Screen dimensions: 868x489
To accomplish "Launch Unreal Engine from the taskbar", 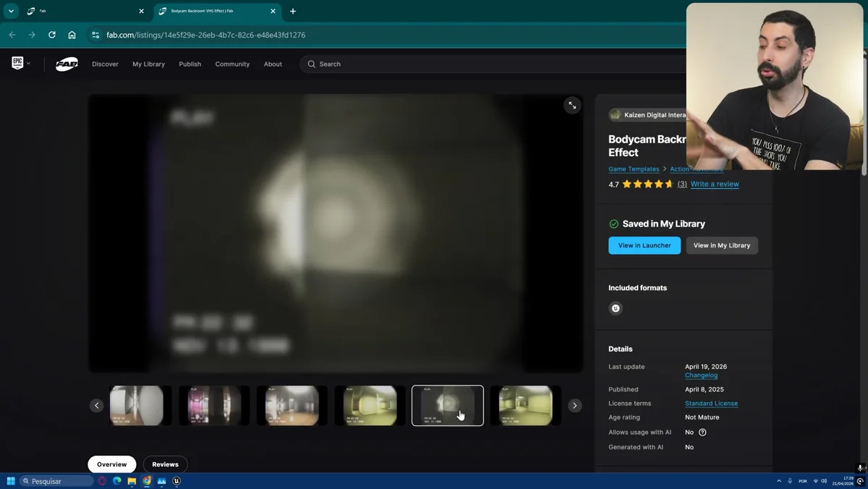I will [176, 480].
